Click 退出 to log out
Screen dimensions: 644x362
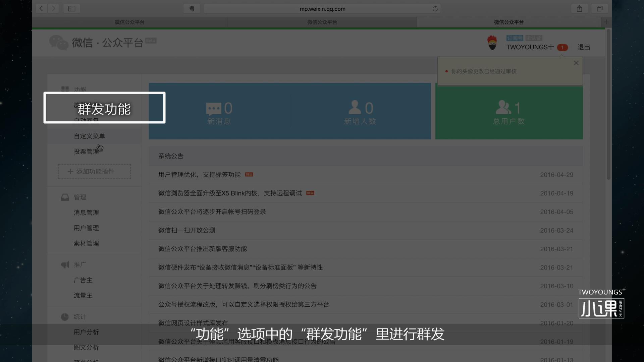click(584, 47)
